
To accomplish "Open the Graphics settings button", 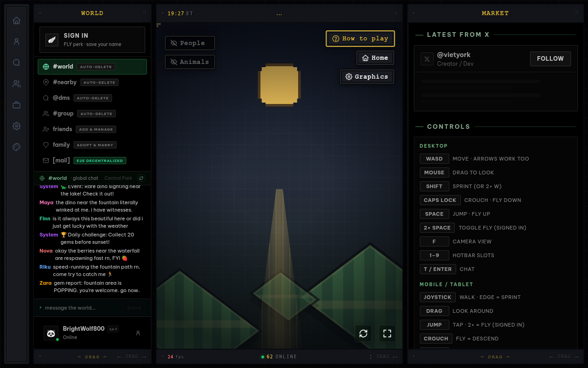I will click(367, 77).
